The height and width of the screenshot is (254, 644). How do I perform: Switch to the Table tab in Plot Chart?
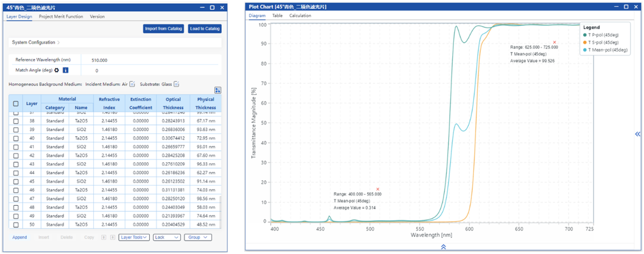pos(277,15)
